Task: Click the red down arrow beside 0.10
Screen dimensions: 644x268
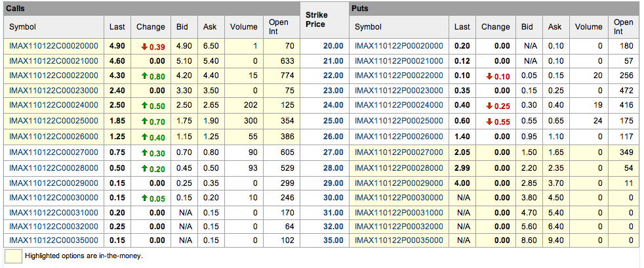Action: pos(489,76)
